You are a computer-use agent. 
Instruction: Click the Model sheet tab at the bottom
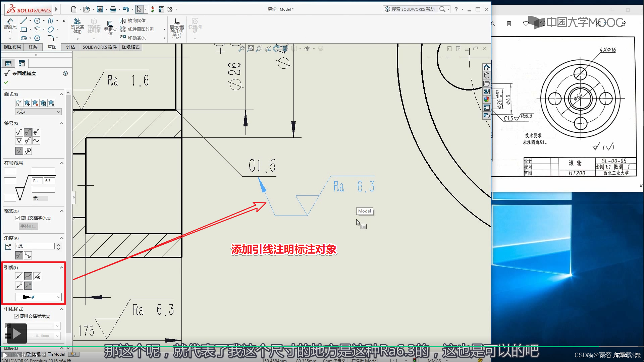(x=57, y=354)
